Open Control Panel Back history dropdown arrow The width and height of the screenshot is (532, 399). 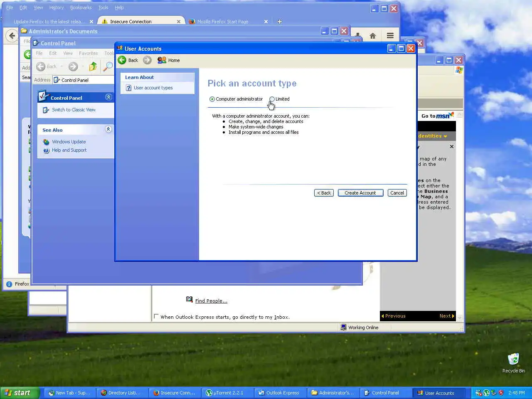click(x=62, y=66)
